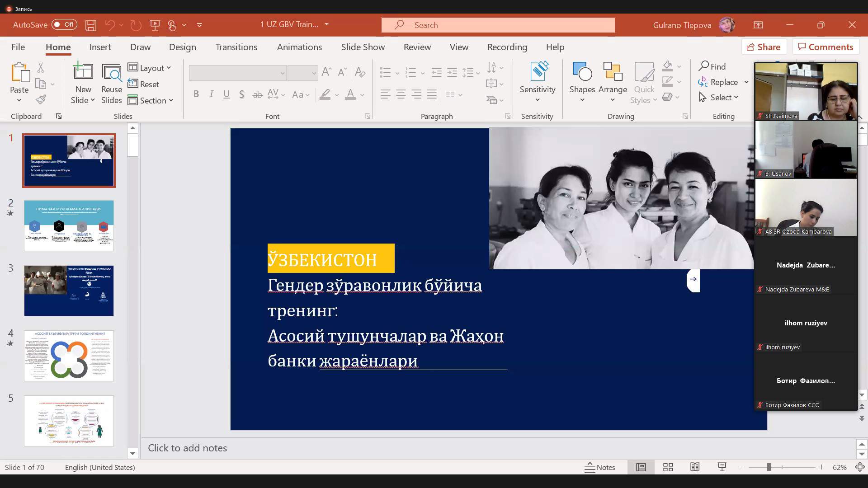Click the Slide Sorter view icon

(668, 467)
